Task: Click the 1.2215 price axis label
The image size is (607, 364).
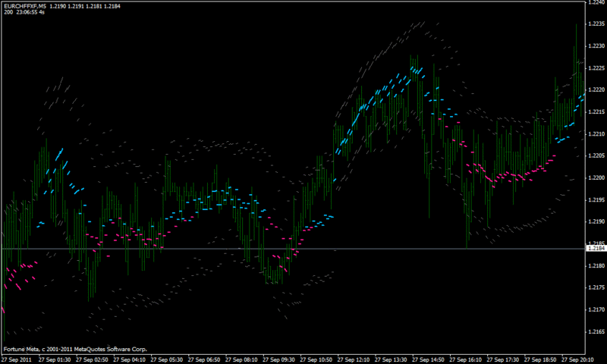Action: [x=596, y=111]
